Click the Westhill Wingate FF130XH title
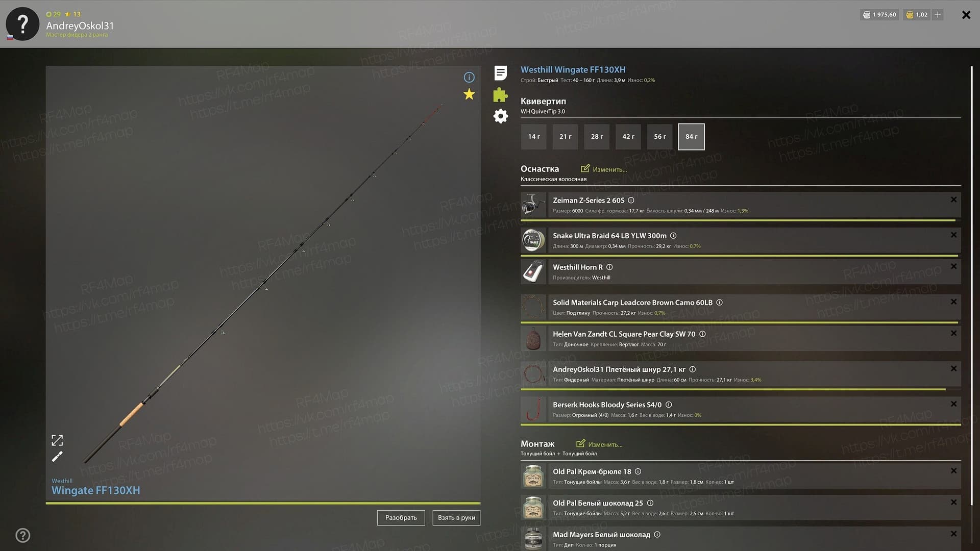The height and width of the screenshot is (551, 980). [x=573, y=70]
